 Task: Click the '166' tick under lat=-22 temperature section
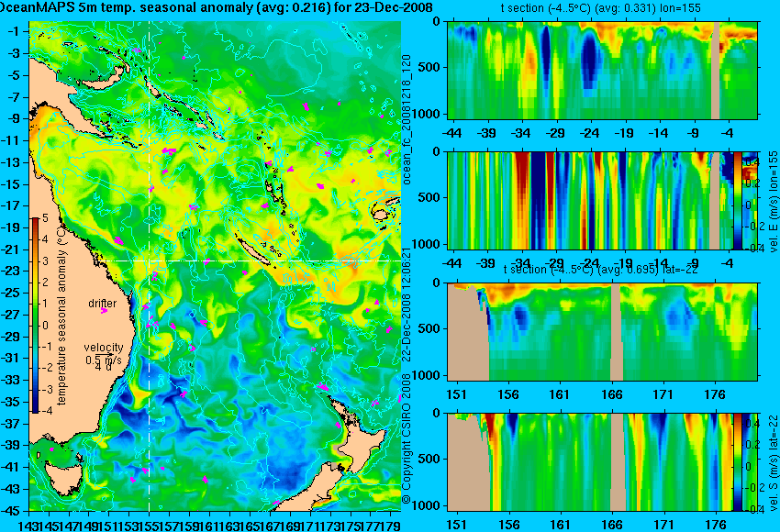click(611, 394)
